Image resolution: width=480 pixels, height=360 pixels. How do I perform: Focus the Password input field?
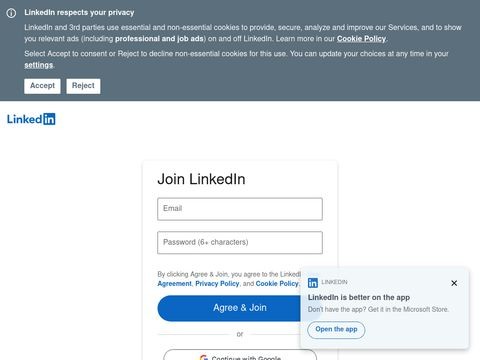pos(240,242)
